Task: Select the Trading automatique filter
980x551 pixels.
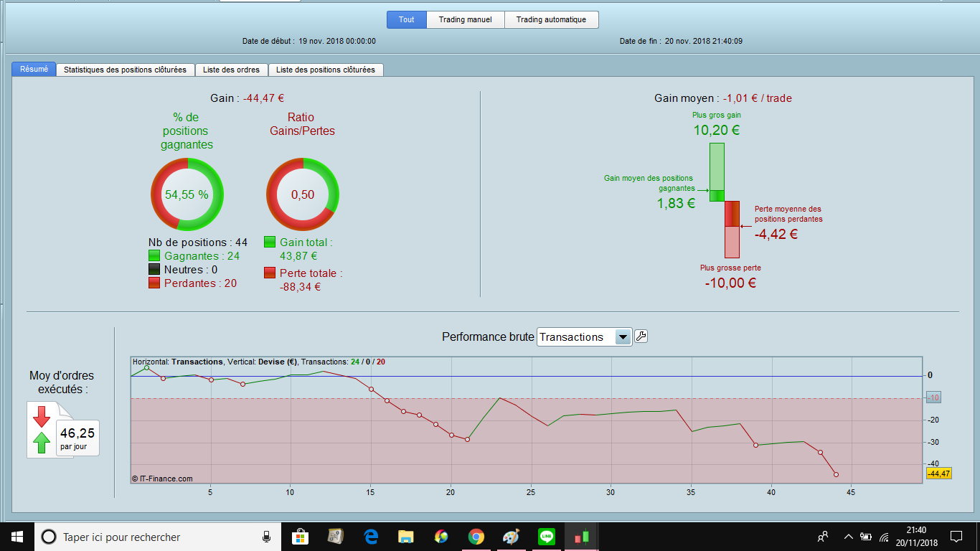Action: pos(552,20)
